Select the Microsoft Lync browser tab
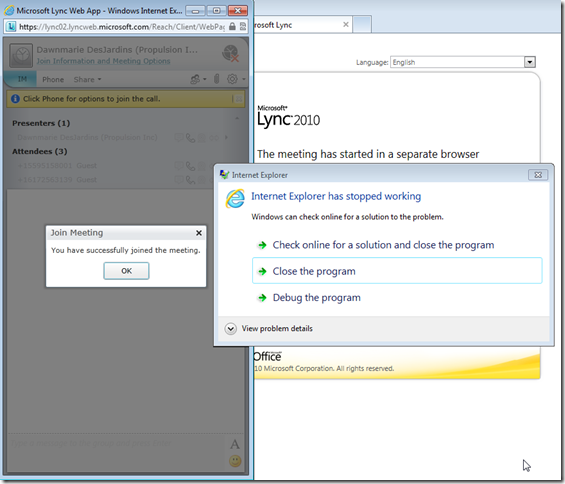This screenshot has width=565, height=484. pos(302,25)
